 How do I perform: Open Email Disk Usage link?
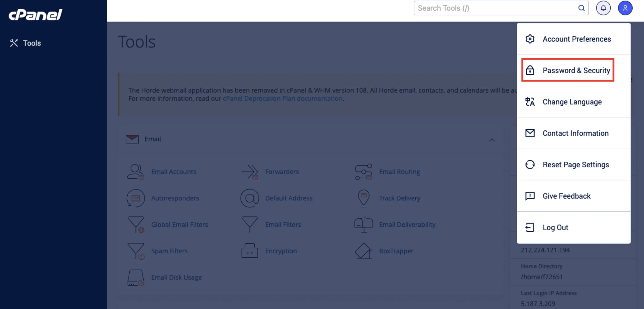[x=176, y=277]
